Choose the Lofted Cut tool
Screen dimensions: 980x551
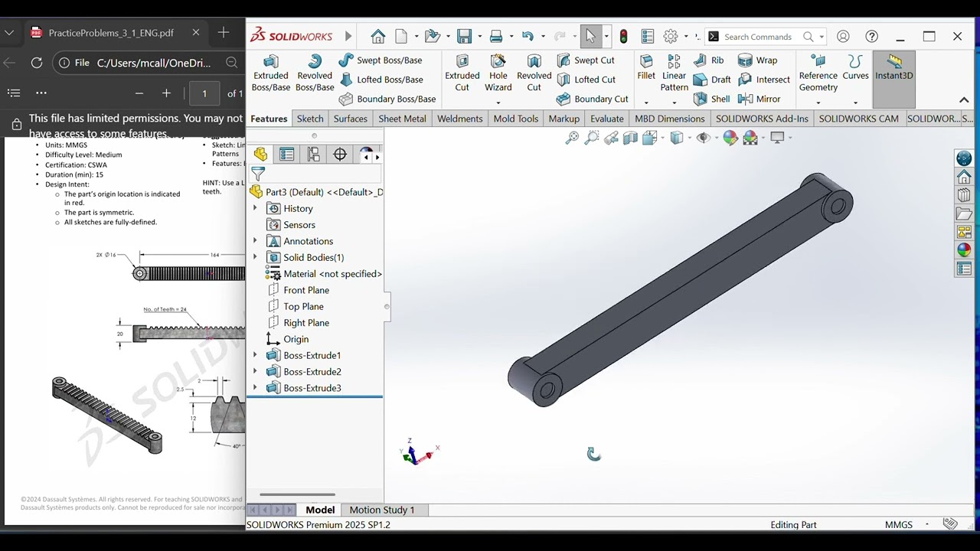pos(586,80)
